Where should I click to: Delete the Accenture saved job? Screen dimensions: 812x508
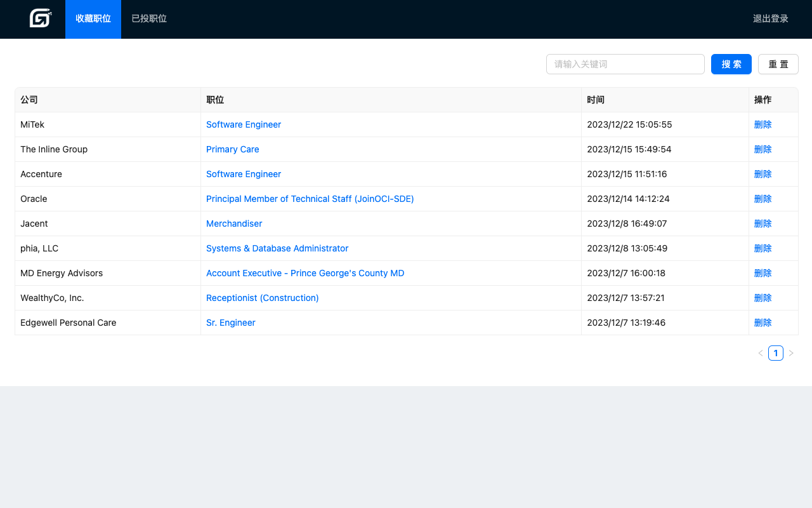click(x=763, y=174)
